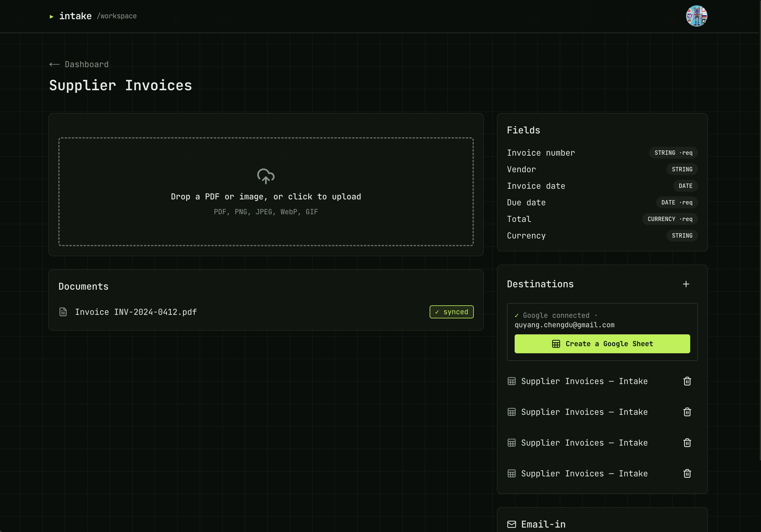This screenshot has width=761, height=532.
Task: Click the STRING ·req type badge
Action: coord(673,153)
